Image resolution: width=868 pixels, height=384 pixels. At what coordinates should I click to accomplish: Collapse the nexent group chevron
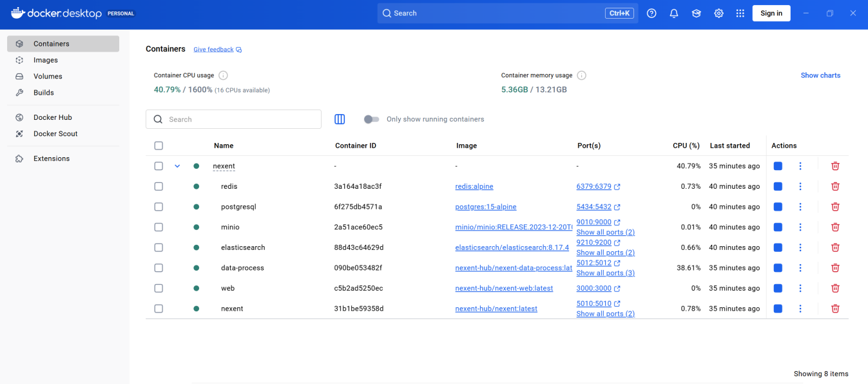[x=177, y=166]
